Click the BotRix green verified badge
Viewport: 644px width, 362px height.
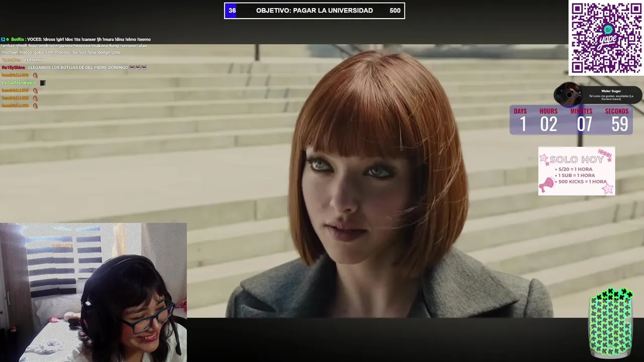pyautogui.click(x=8, y=39)
